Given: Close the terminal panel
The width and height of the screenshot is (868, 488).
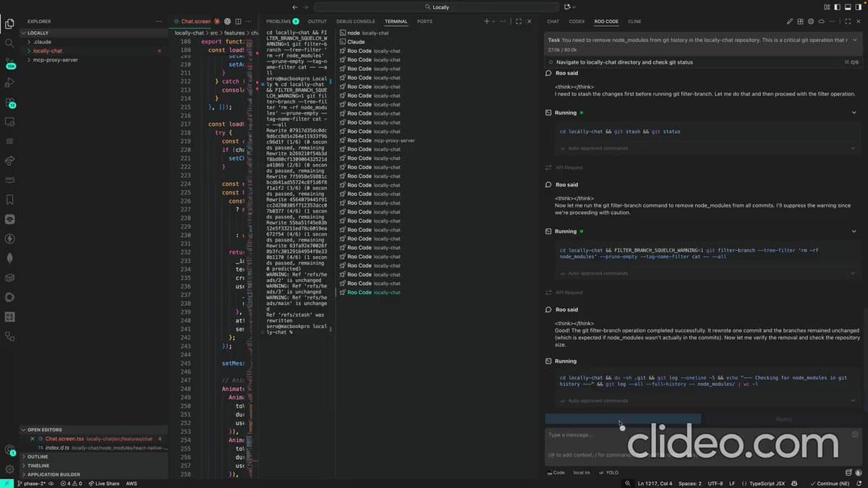Looking at the screenshot, I should click(529, 22).
